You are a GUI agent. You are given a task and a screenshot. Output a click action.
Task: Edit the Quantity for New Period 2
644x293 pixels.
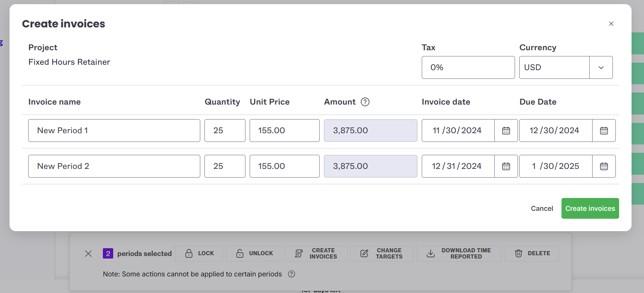[225, 166]
